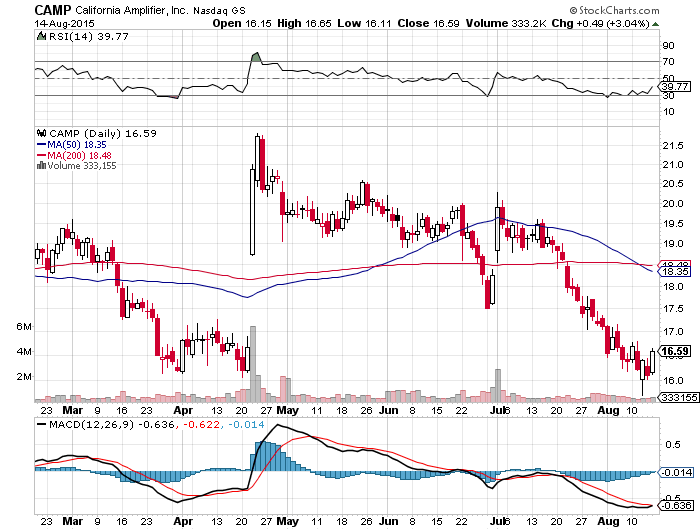This screenshot has width=700, height=530.
Task: Click the 0.5 label on MACD axis
Action: coord(673,445)
